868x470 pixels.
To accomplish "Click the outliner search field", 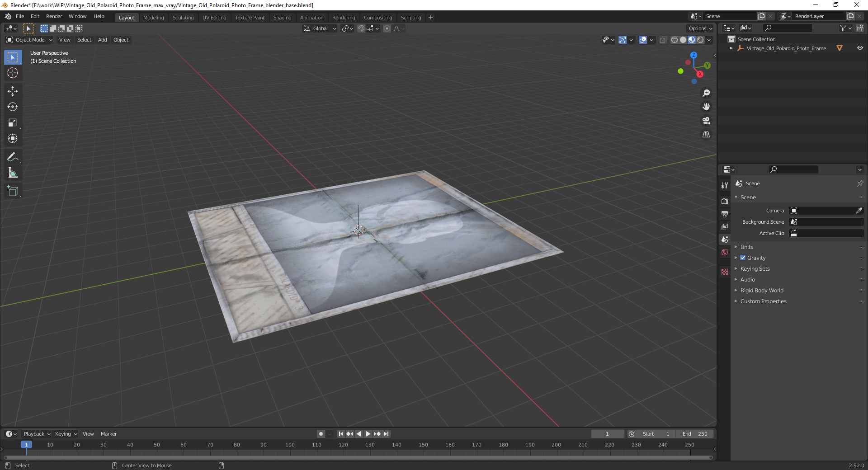I will pos(787,28).
